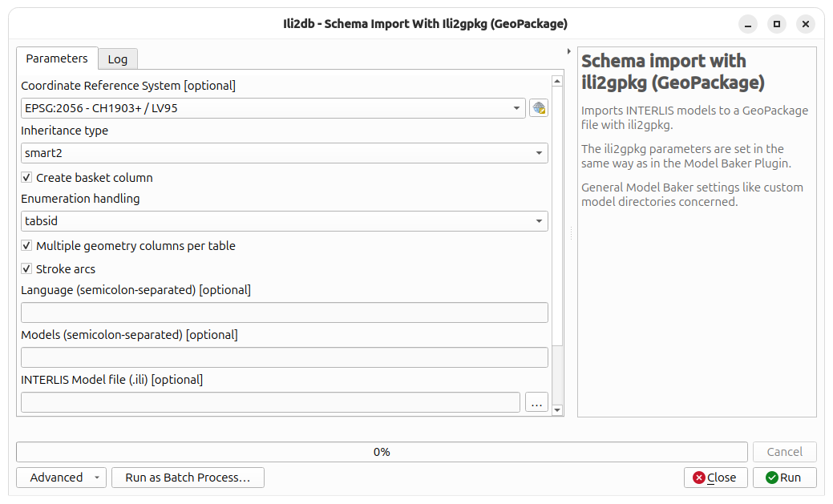Click the 'Schema import with ili2gpkg (GeoPackage)' heading

click(673, 71)
